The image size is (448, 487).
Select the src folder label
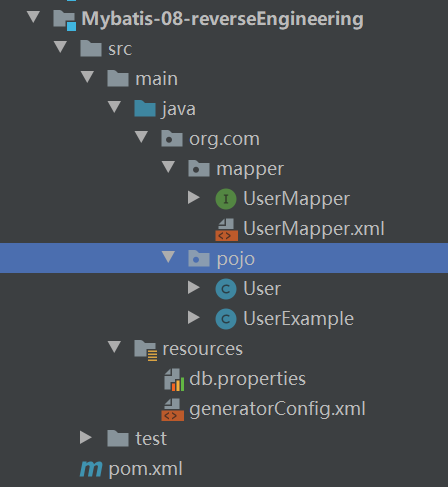coord(120,49)
